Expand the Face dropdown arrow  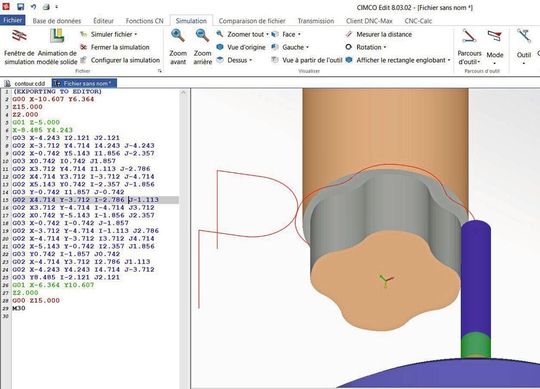coord(299,34)
